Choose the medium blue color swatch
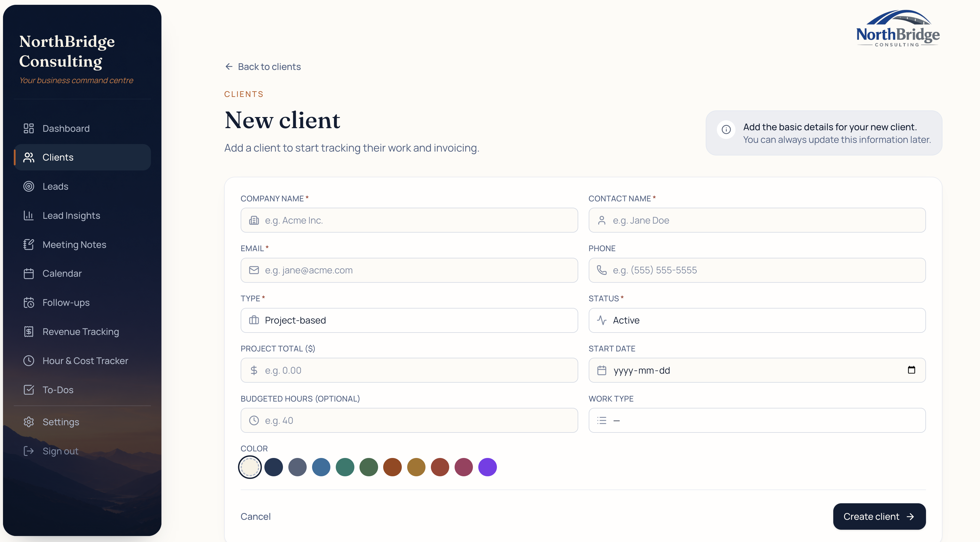This screenshot has height=542, width=980. pos(321,467)
